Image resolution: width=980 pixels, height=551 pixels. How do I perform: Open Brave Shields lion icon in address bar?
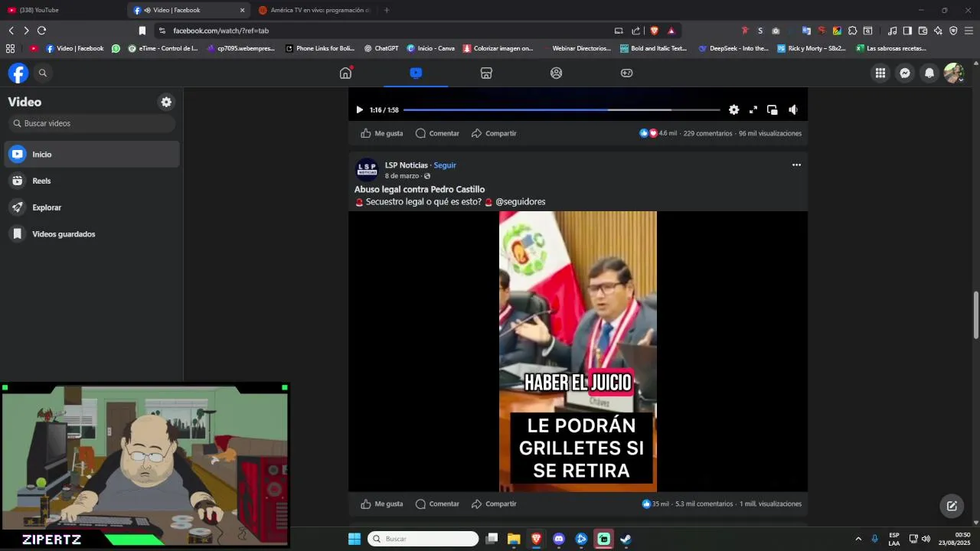(654, 31)
